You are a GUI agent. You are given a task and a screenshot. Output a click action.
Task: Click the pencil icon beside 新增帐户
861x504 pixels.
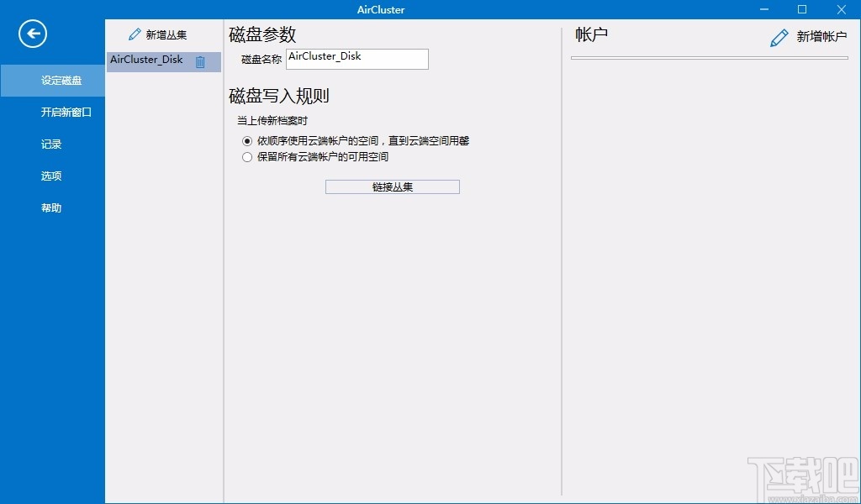(778, 37)
